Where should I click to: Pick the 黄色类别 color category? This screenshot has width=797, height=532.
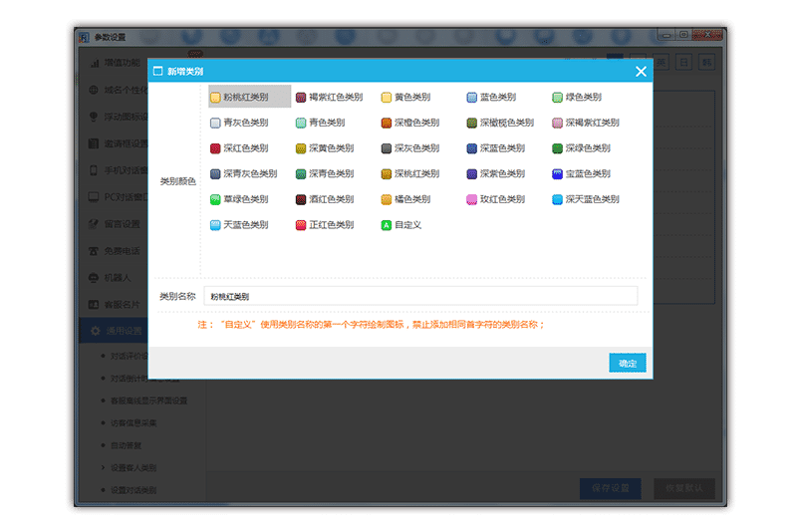(405, 97)
